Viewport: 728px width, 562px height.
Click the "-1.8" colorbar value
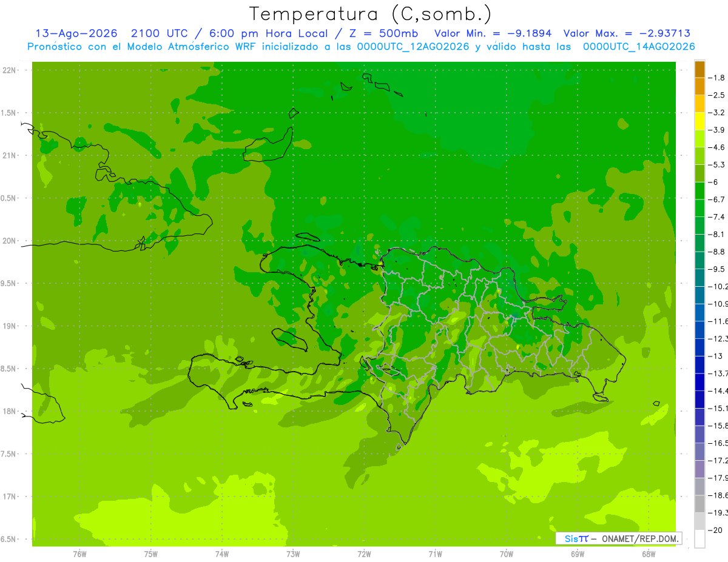(x=716, y=78)
